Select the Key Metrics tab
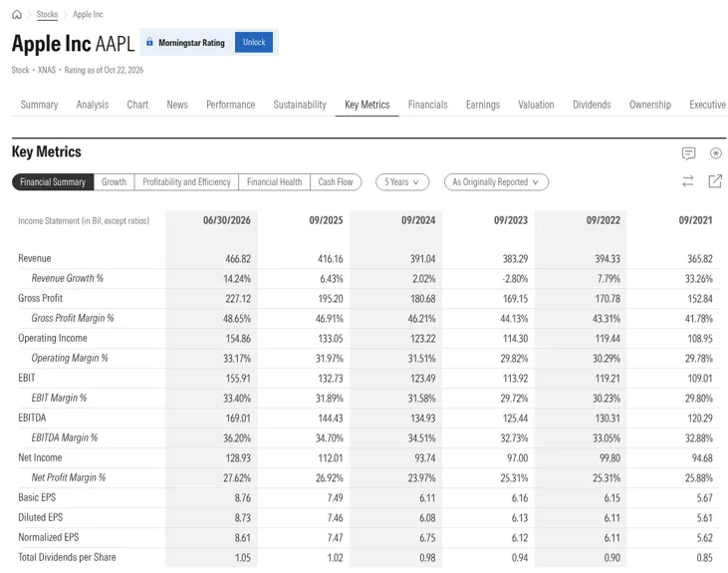728x573 pixels. click(367, 105)
